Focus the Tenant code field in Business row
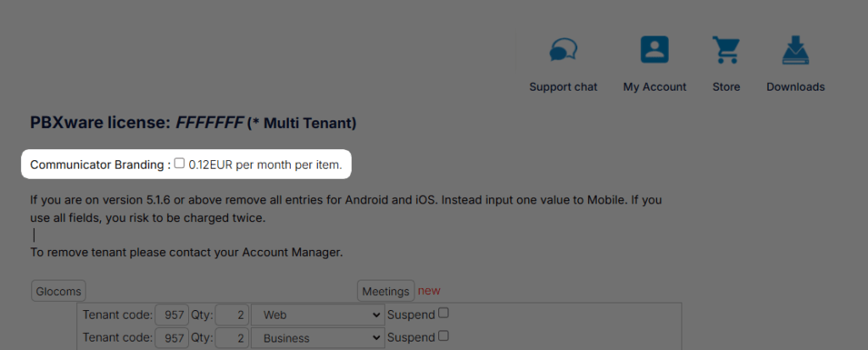868x350 pixels. [x=172, y=338]
